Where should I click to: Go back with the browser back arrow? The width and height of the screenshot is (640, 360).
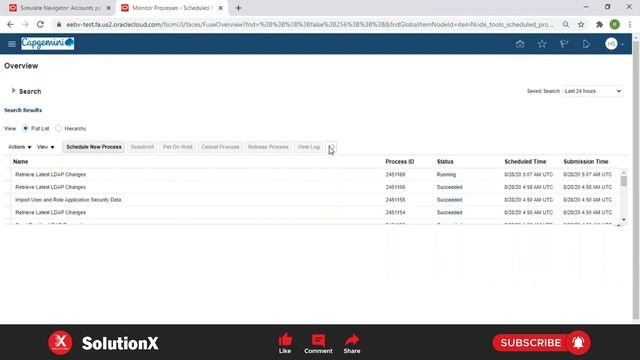click(10, 24)
